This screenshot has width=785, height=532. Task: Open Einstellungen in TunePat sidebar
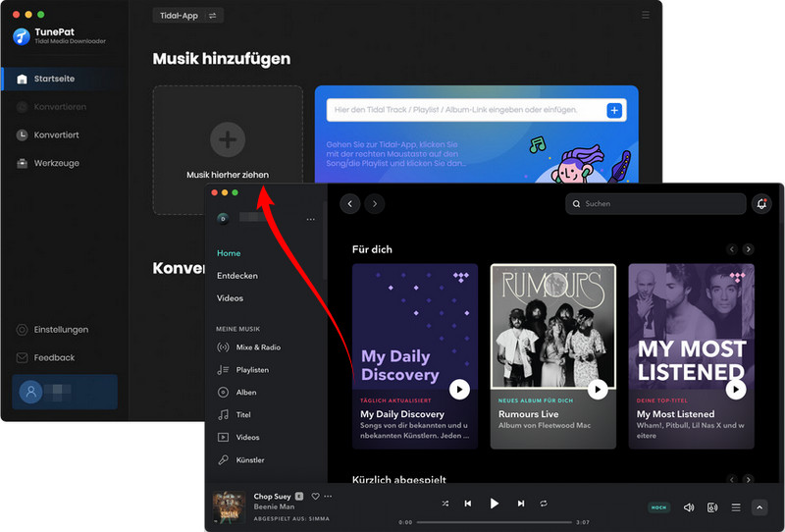coord(61,329)
